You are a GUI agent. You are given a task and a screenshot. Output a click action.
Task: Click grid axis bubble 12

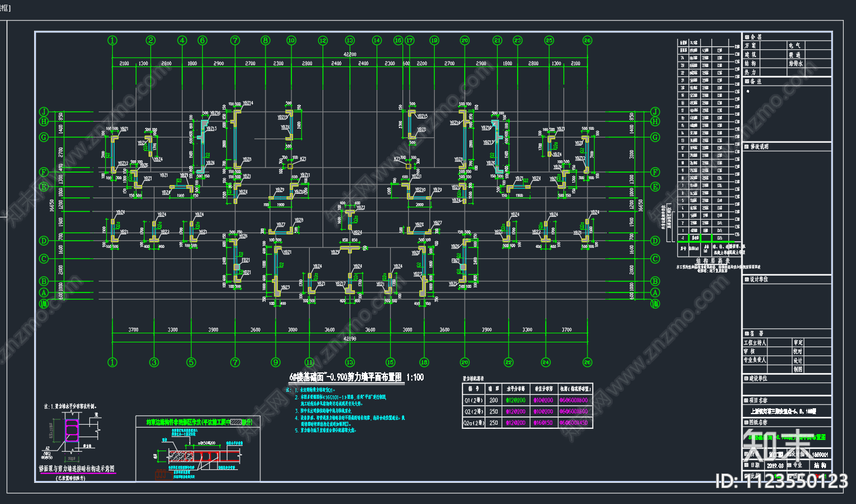323,41
